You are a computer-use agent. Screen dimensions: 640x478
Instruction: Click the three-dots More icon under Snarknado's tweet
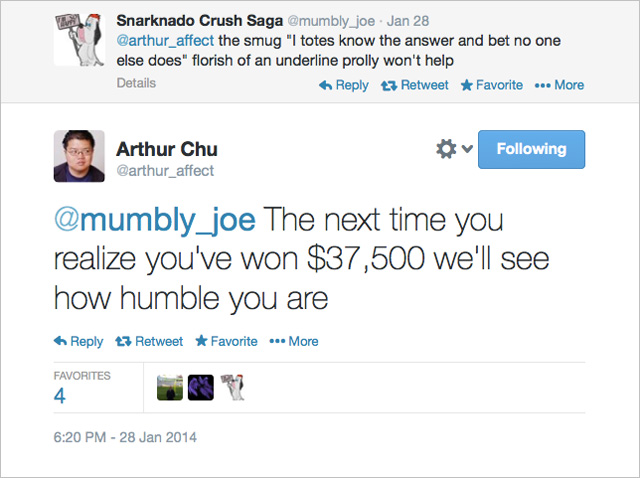pyautogui.click(x=542, y=85)
